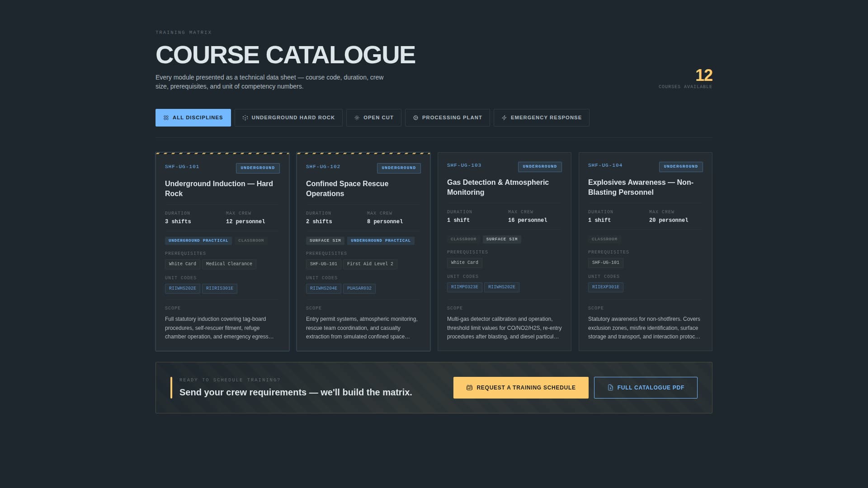
Task: Click the 16 personnel max crew value
Action: point(528,221)
